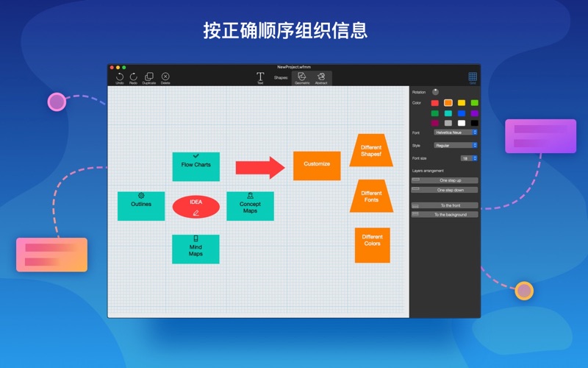Open the Helvetica Neue font dropdown

[456, 132]
